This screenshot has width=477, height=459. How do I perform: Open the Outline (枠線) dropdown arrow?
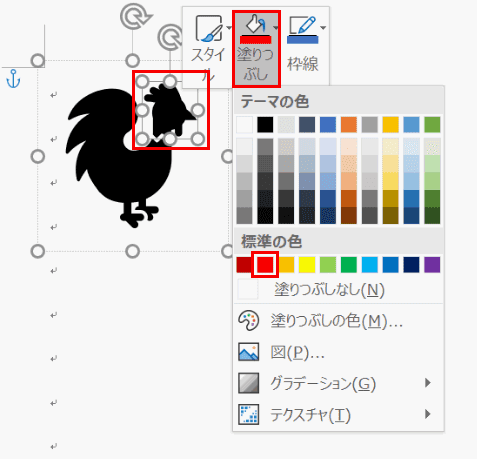click(323, 28)
